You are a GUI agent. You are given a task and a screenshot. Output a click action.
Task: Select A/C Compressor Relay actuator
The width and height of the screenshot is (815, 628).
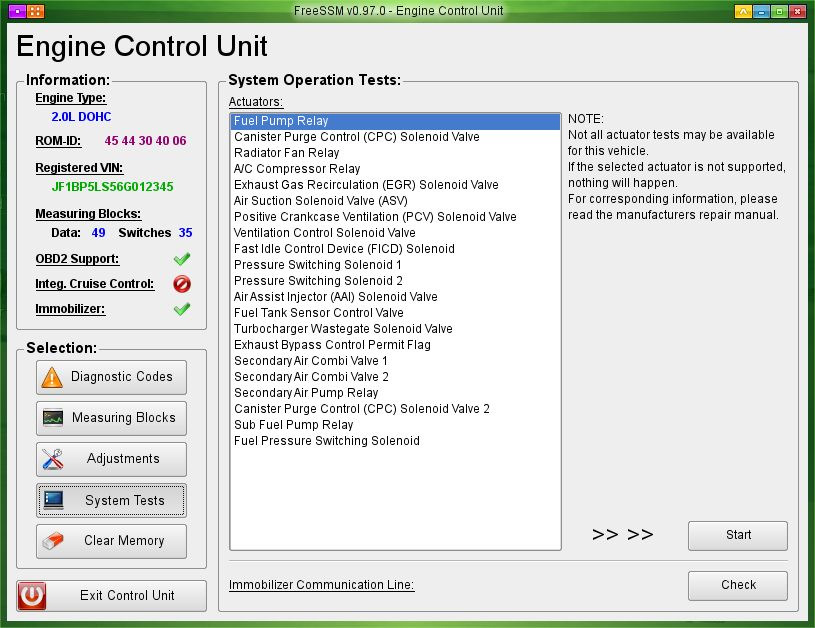pos(395,169)
